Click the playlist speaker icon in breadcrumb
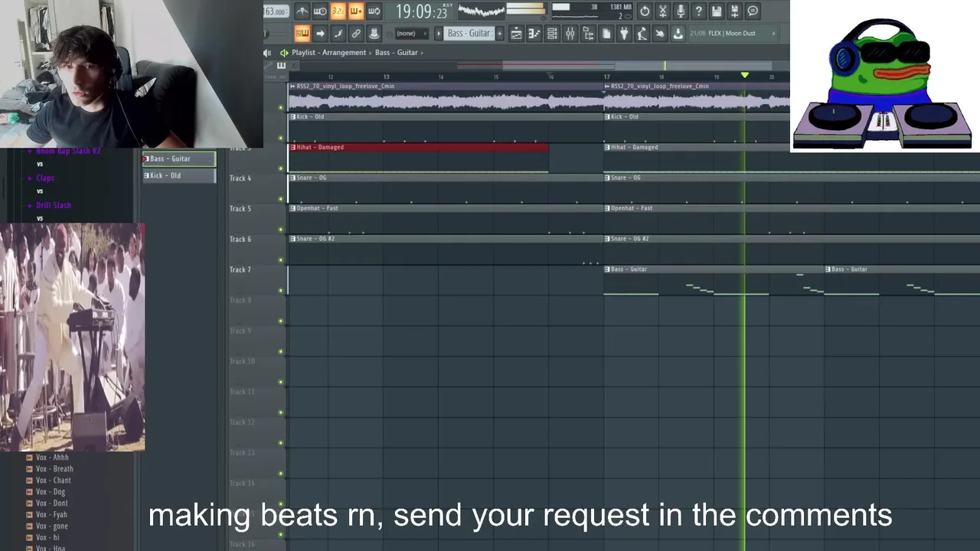 click(267, 53)
